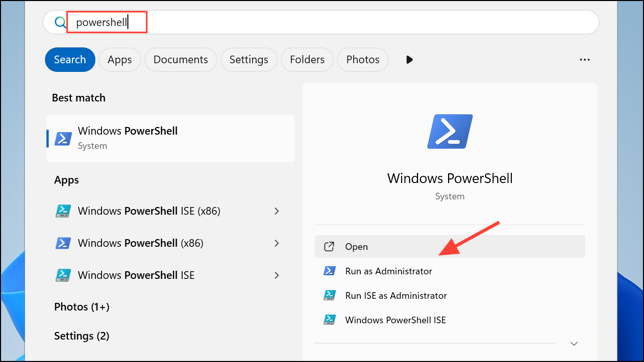Open the three-dot options menu
The image size is (644, 362).
[585, 60]
